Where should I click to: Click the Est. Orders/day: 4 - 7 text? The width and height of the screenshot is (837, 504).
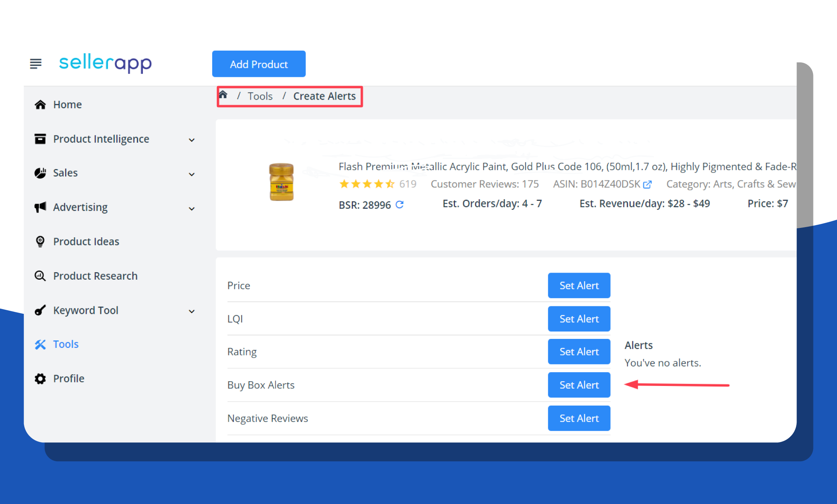492,204
